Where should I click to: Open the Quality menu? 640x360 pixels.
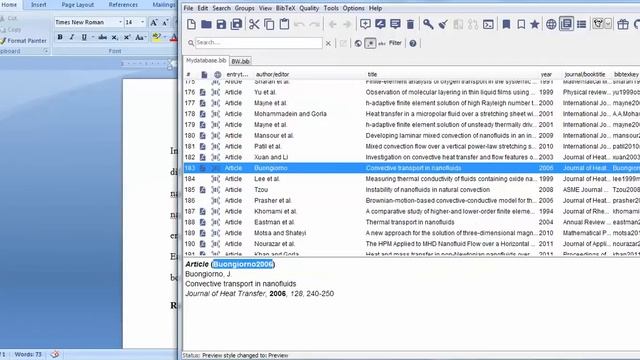(309, 8)
